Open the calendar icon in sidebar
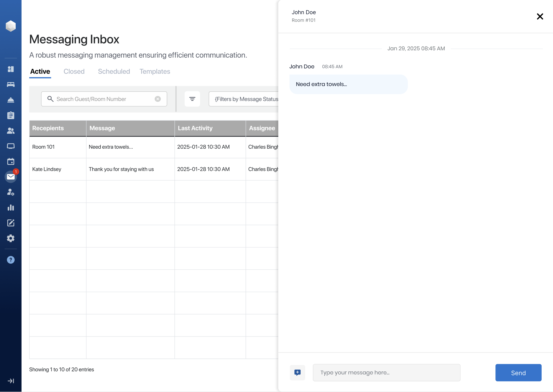 tap(11, 162)
